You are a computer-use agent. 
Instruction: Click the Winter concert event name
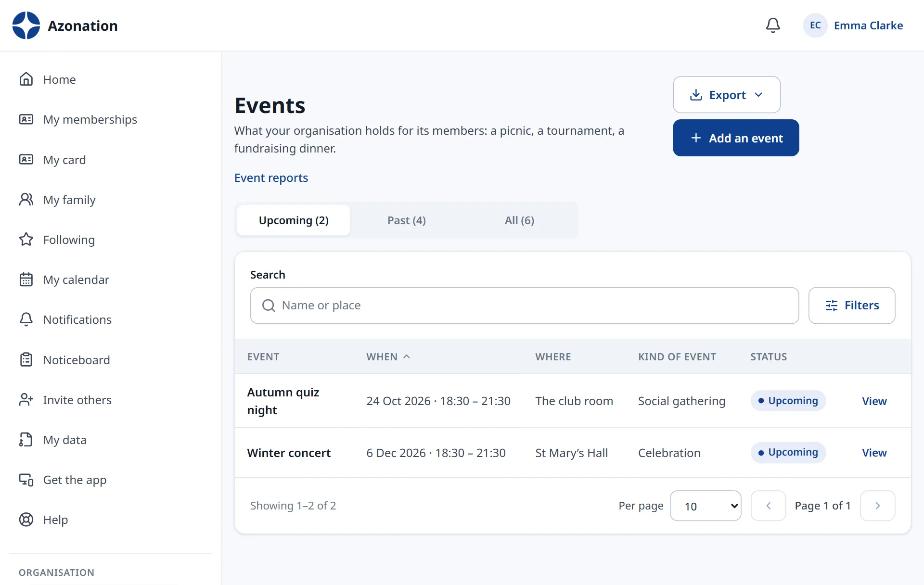click(x=289, y=453)
